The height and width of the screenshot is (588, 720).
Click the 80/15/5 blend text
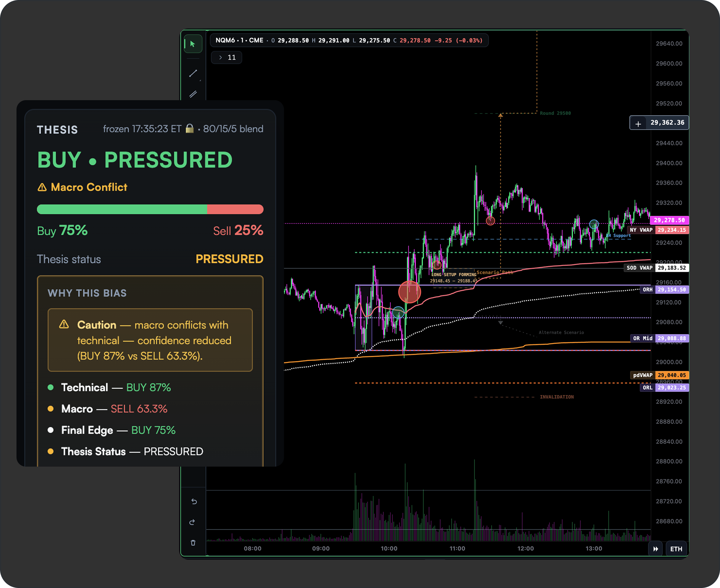(233, 129)
